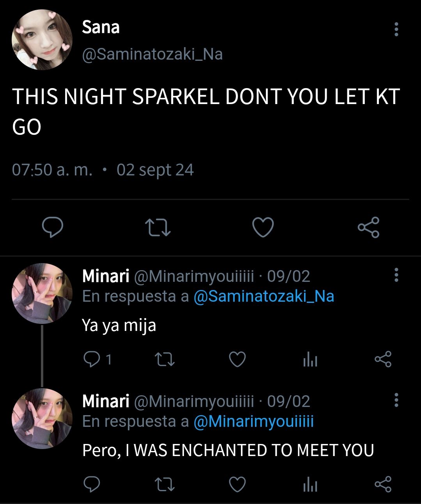421x504 pixels.
Task: Open more options for Sana's tweet
Action: pyautogui.click(x=396, y=29)
